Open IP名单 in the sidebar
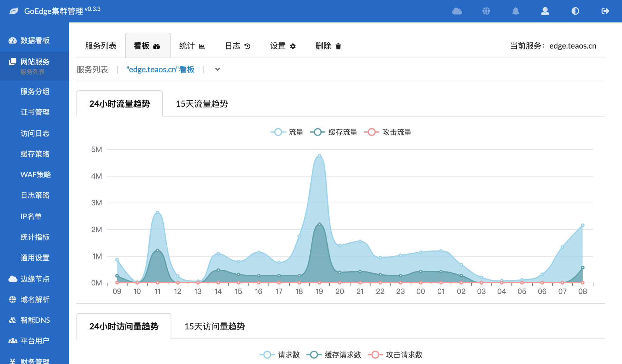The image size is (622, 364). click(35, 216)
